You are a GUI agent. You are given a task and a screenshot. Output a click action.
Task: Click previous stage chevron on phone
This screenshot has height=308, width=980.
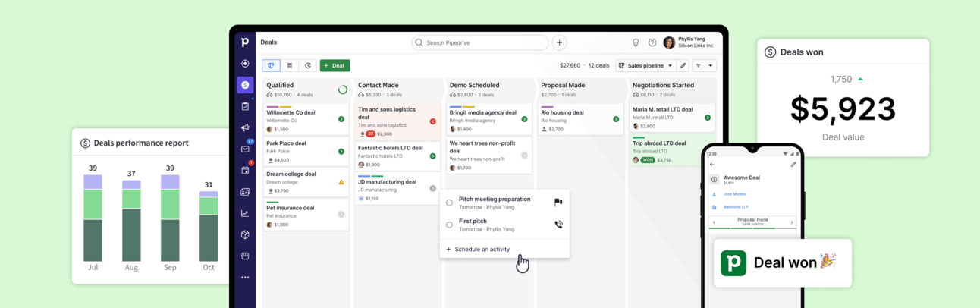(713, 222)
